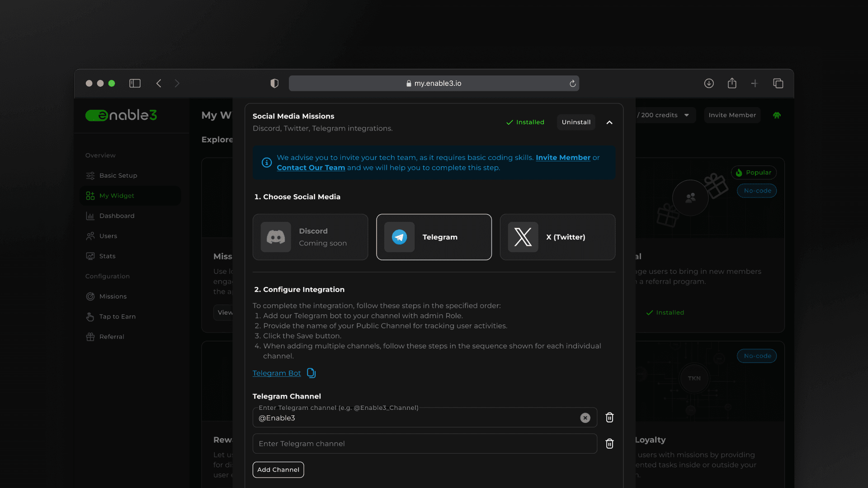Delete the @Enable3 channel row

609,418
